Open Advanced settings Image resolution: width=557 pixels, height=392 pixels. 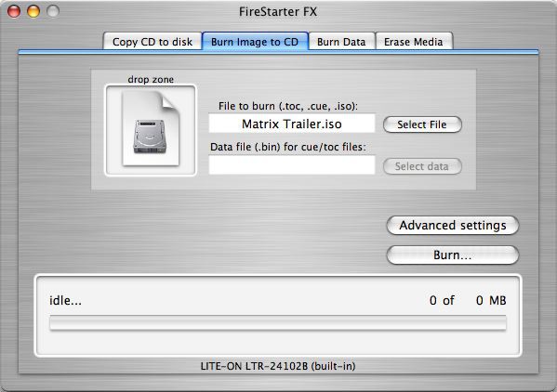453,226
